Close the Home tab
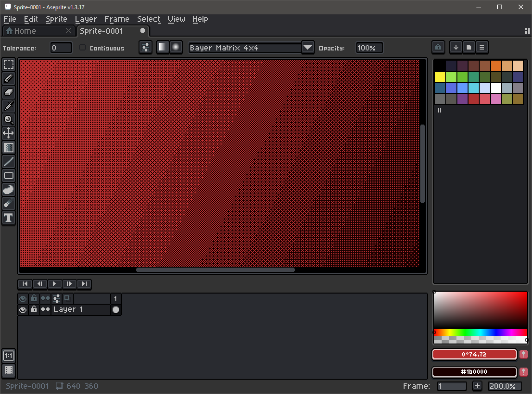 coord(69,31)
